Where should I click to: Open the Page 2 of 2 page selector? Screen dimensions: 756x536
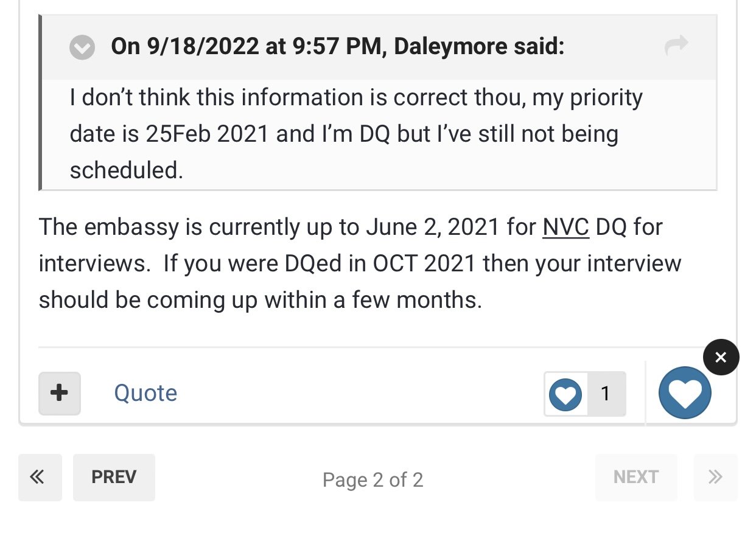[x=373, y=480]
